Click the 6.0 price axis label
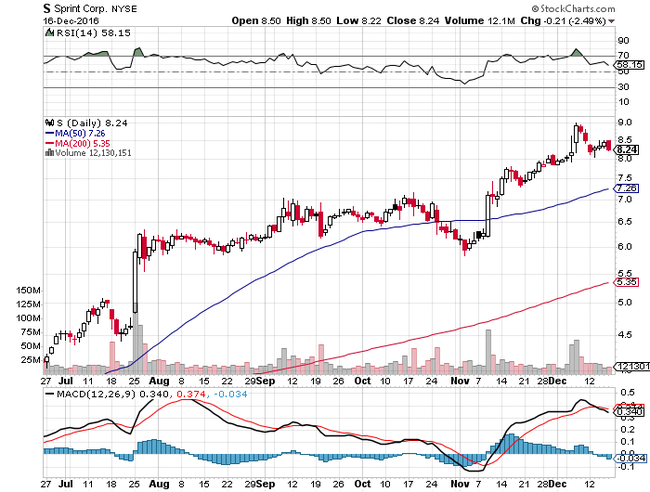The width and height of the screenshot is (650, 492). [625, 247]
